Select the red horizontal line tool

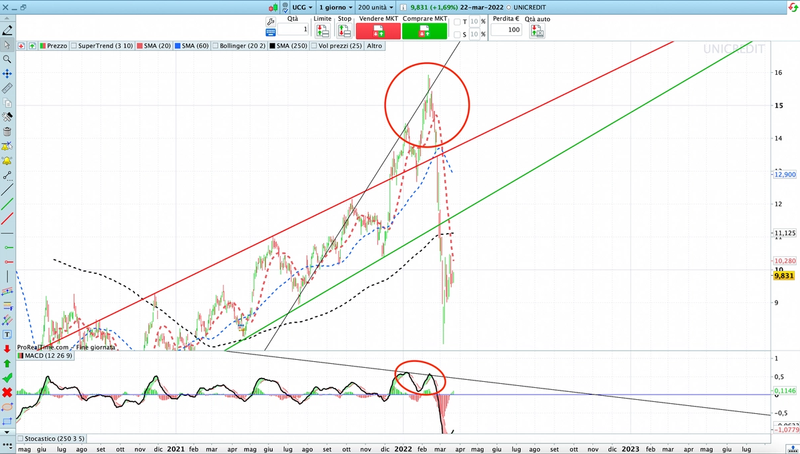[7, 262]
